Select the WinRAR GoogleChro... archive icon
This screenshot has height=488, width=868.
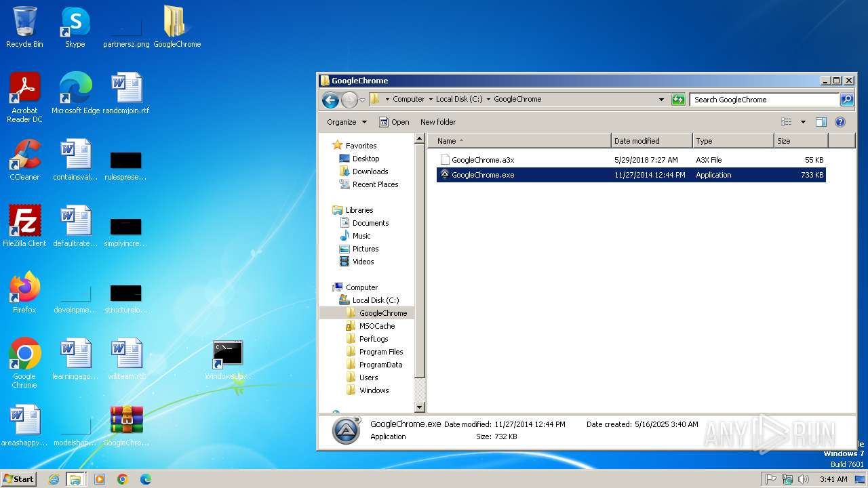click(126, 425)
